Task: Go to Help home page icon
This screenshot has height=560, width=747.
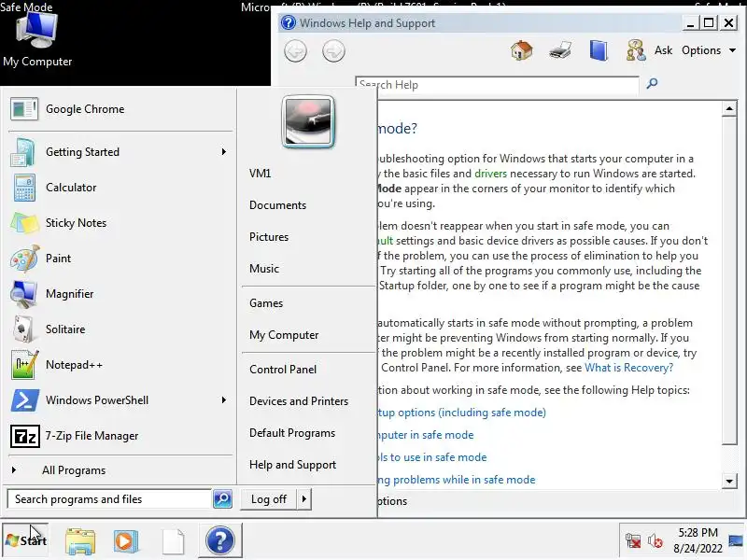Action: point(522,50)
